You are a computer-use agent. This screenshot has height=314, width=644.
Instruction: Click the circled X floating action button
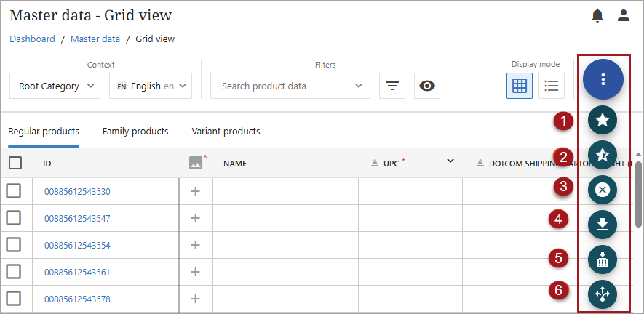click(603, 189)
